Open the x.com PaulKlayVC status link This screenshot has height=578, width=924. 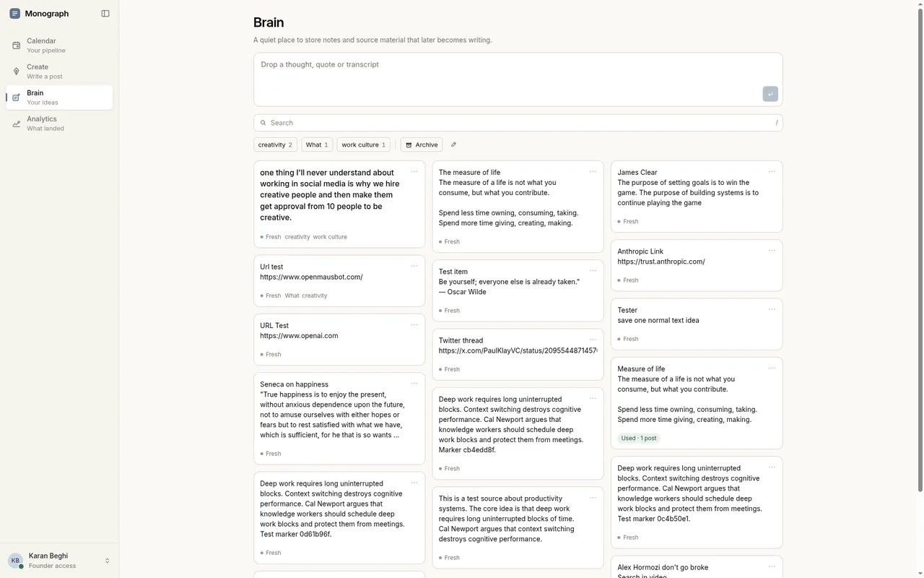click(518, 350)
